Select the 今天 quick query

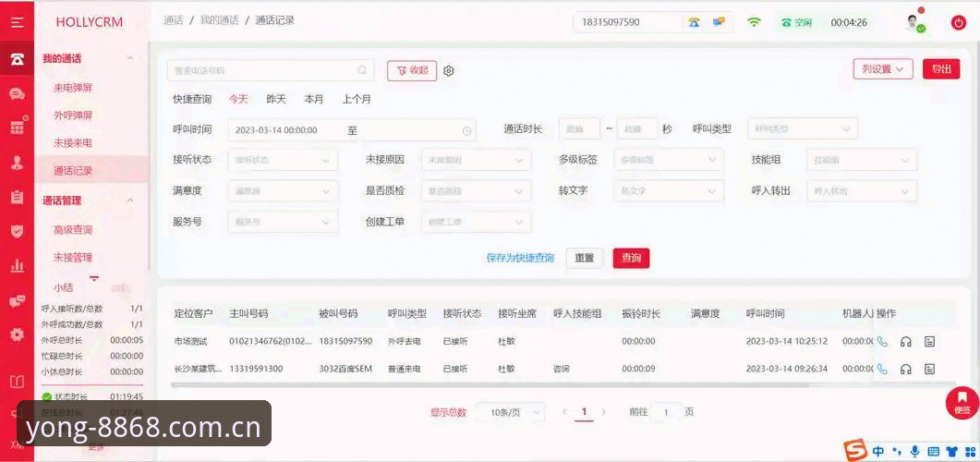tap(238, 99)
